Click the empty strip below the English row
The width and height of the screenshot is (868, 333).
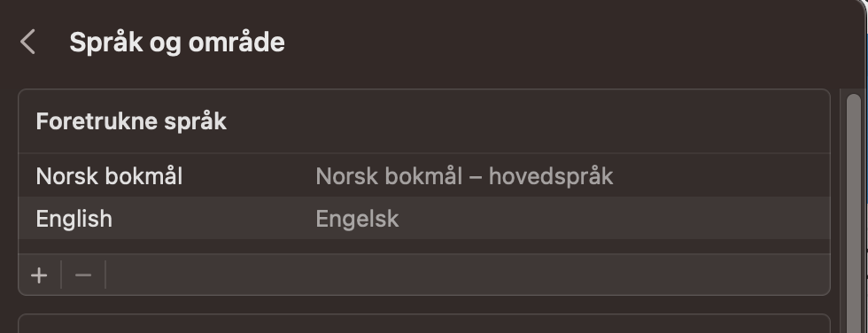pos(424,247)
